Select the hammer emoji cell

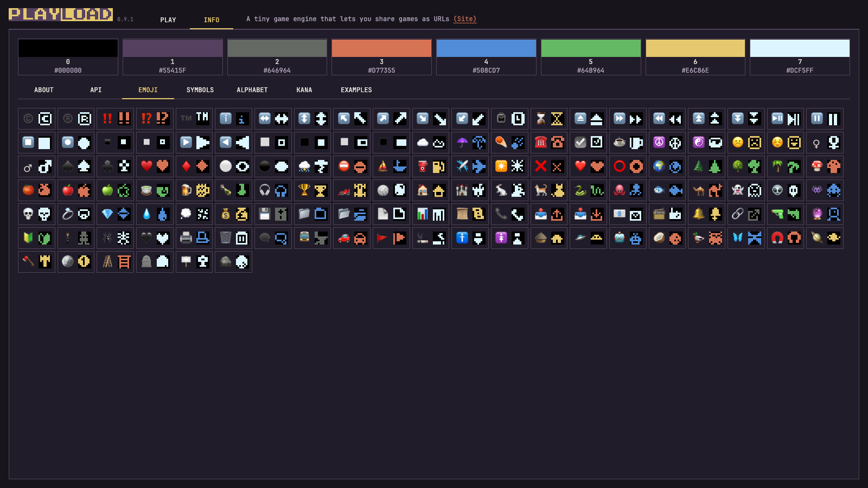[36, 262]
